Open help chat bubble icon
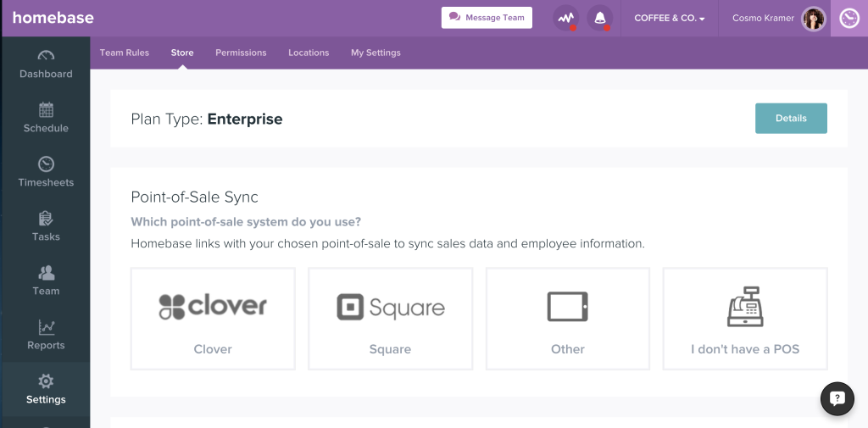The image size is (868, 428). (x=837, y=398)
